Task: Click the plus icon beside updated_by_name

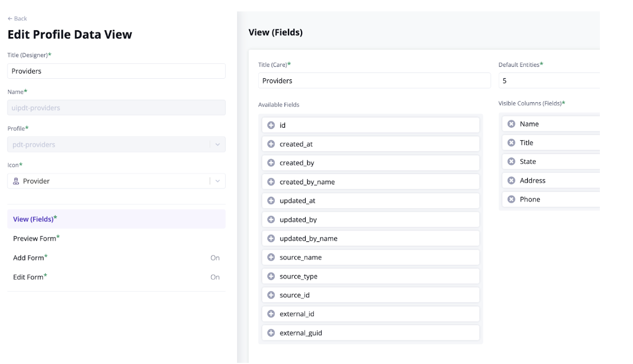Action: 271,238
